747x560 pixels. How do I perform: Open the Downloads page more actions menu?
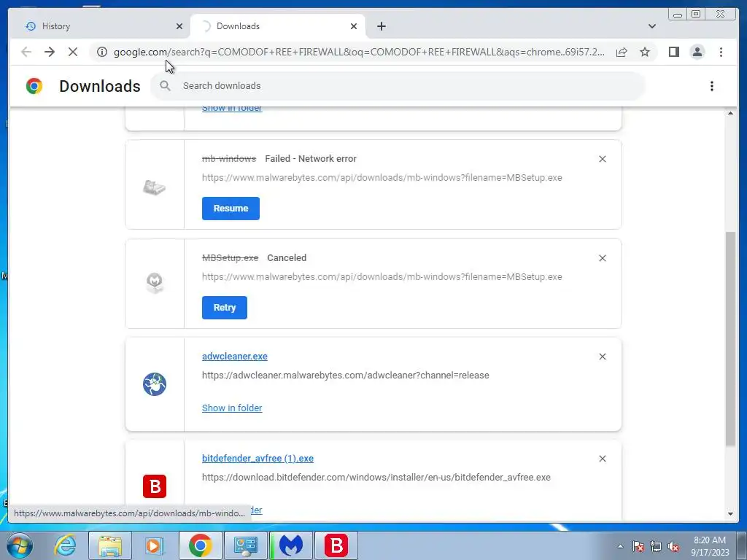pyautogui.click(x=712, y=86)
